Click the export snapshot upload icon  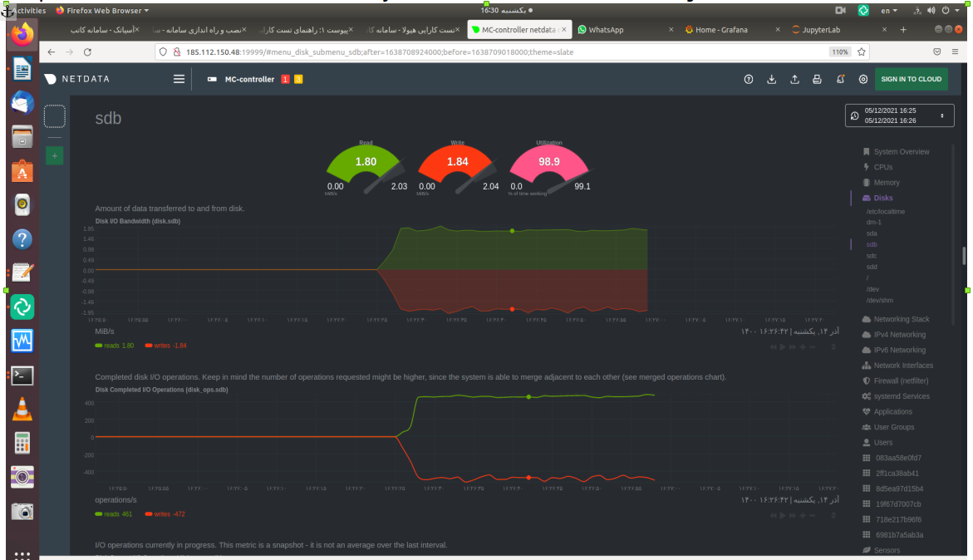pos(794,79)
